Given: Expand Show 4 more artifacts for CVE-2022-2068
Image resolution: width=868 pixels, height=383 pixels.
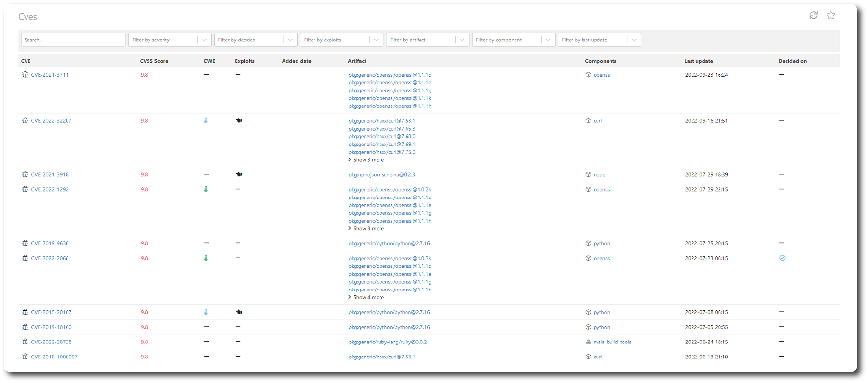Looking at the screenshot, I should 366,298.
